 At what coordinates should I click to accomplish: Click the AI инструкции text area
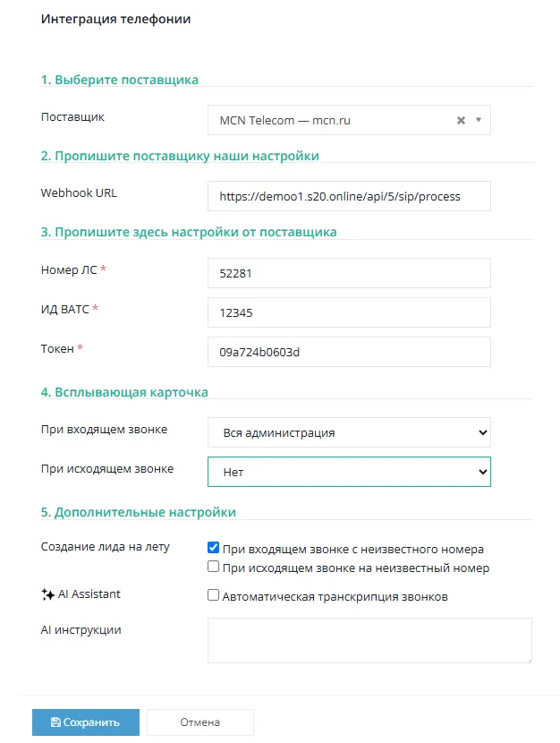point(369,640)
